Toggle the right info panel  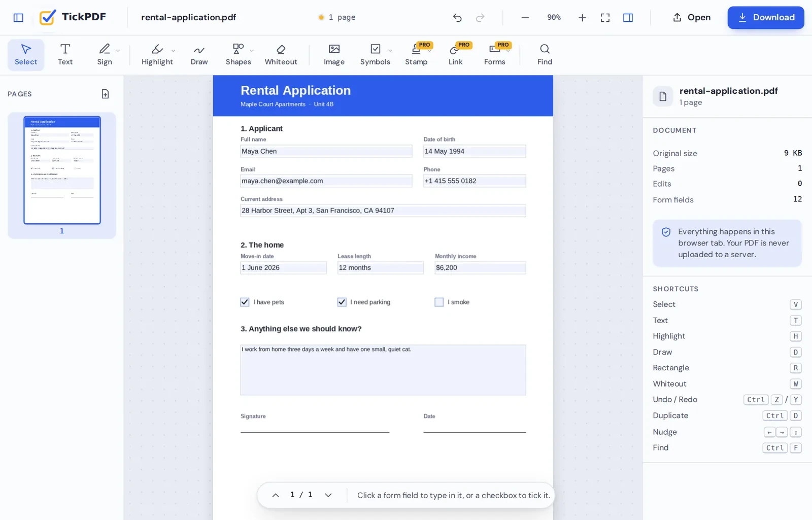[628, 18]
